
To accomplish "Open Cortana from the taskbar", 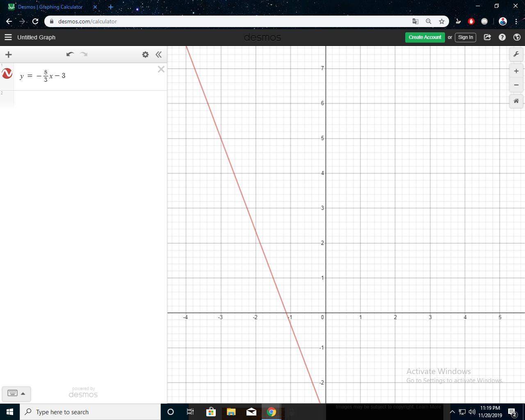I will tap(171, 412).
